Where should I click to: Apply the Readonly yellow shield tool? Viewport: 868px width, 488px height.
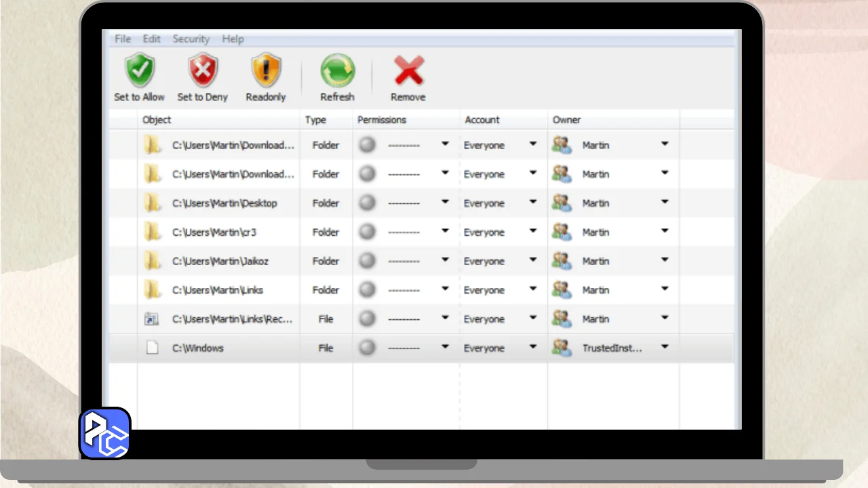click(x=266, y=70)
